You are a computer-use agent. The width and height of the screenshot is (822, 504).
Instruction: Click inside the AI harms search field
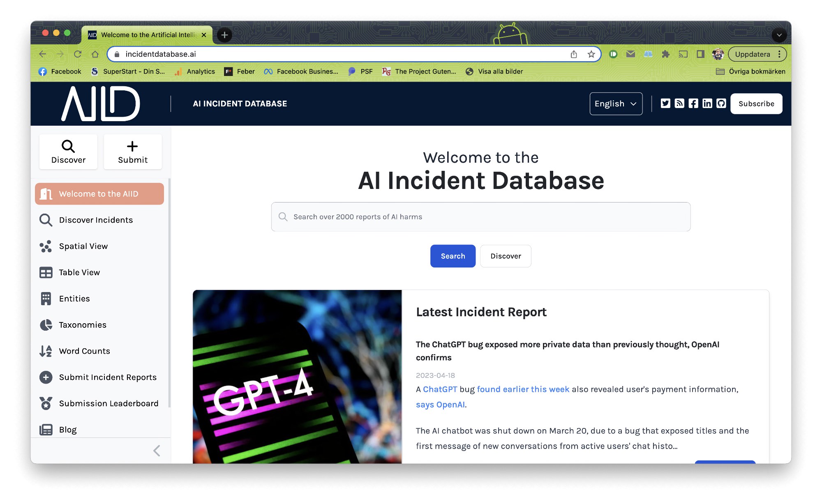pos(480,216)
